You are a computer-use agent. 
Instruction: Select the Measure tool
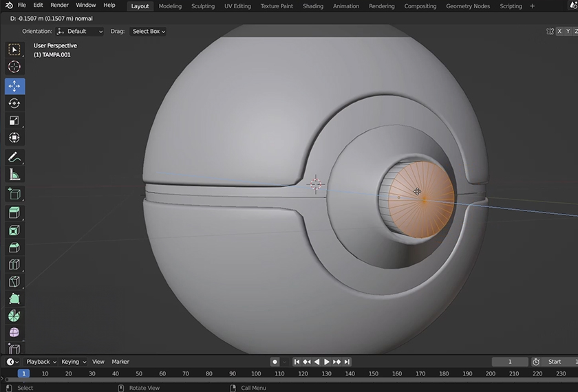14,175
